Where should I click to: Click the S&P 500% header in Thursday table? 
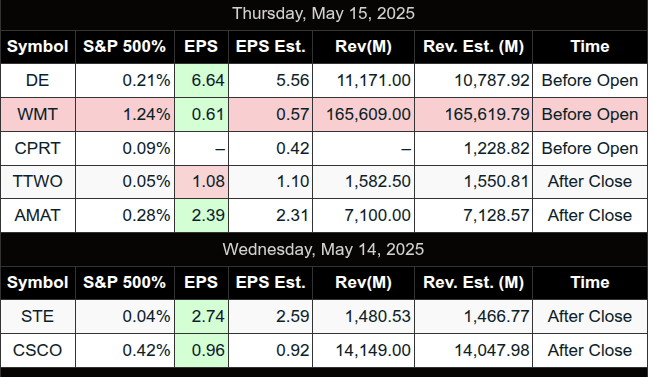[125, 47]
